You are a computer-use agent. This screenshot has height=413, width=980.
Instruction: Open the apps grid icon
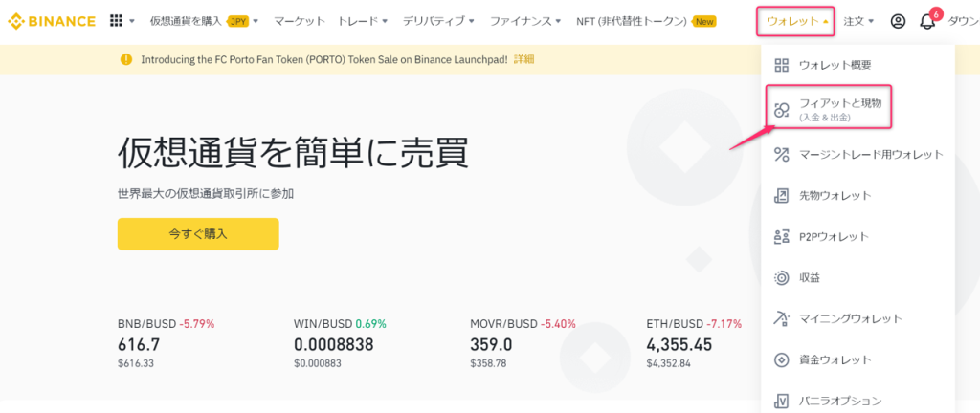pyautogui.click(x=116, y=21)
